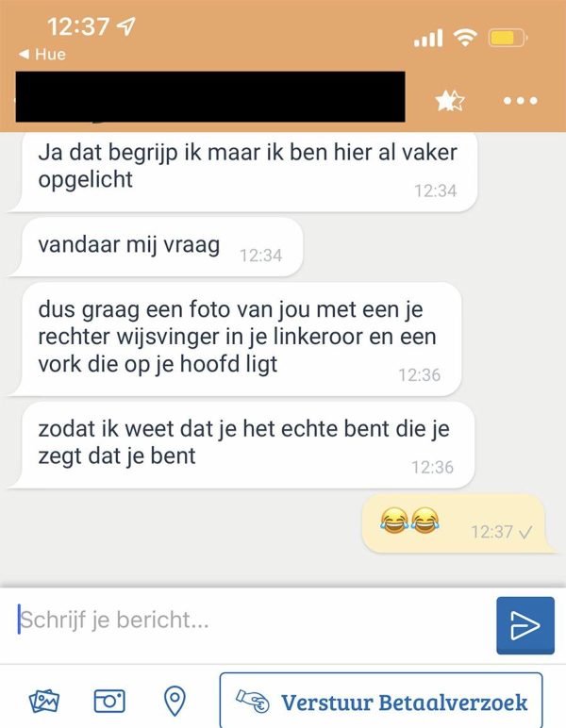
Task: Tap the stars rating icon in header
Action: 450,101
